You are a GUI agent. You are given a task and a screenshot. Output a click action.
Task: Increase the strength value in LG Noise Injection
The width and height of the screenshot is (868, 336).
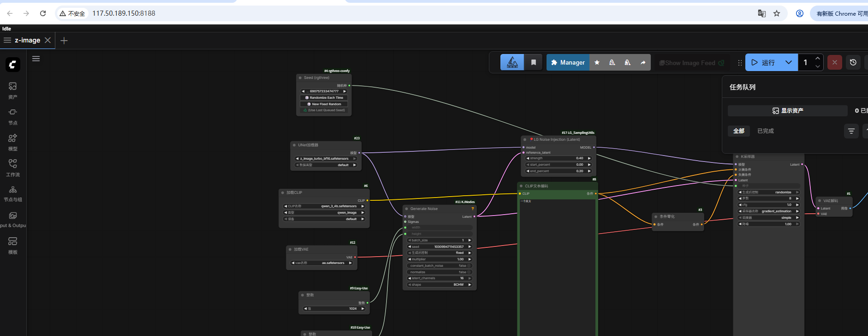[x=589, y=158]
